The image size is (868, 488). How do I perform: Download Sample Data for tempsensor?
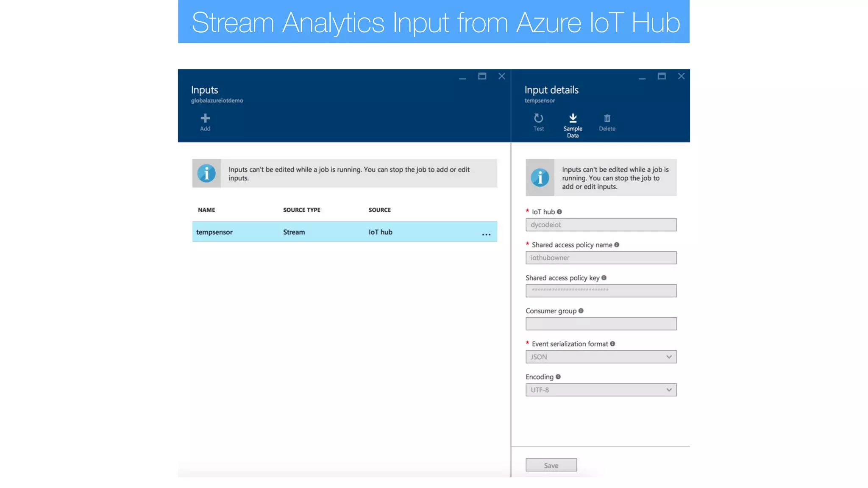click(x=573, y=125)
